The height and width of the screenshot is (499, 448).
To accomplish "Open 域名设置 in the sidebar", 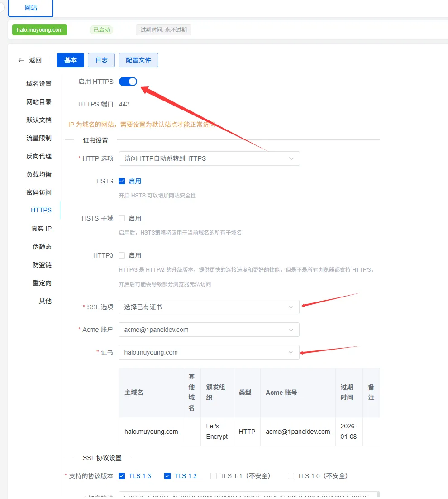I will 39,84.
